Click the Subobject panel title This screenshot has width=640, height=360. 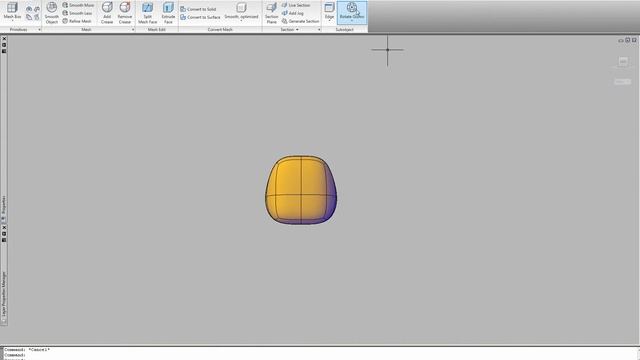(344, 29)
